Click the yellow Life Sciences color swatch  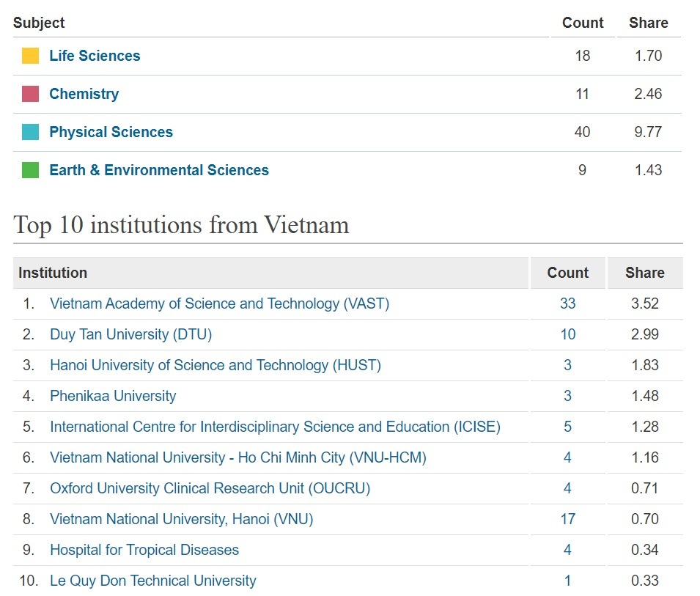click(x=30, y=56)
